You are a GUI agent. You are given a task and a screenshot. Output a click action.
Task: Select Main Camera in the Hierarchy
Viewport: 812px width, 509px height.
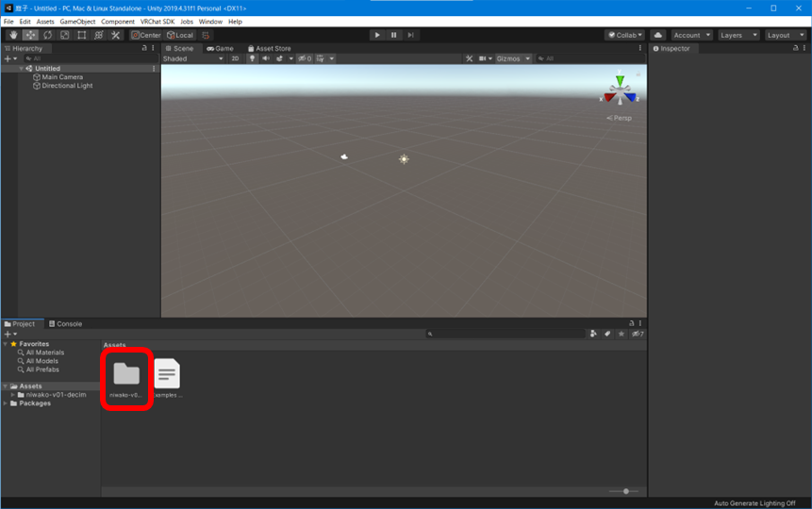[x=62, y=77]
